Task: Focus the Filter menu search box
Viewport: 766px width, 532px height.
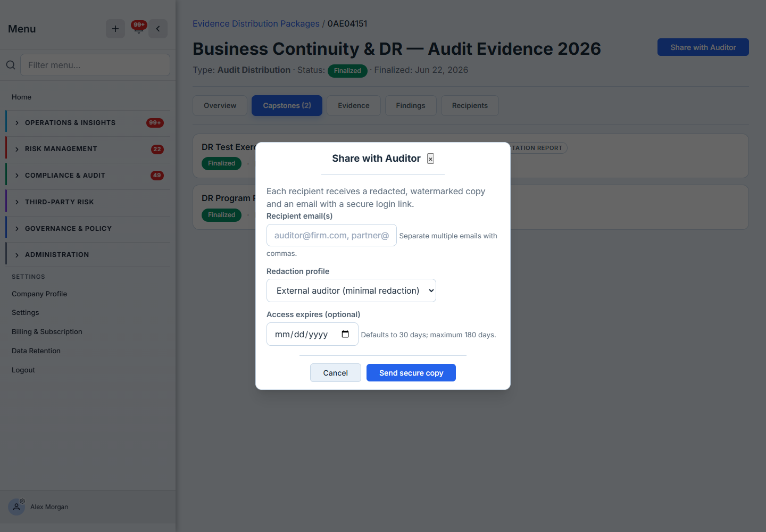Action: click(95, 65)
